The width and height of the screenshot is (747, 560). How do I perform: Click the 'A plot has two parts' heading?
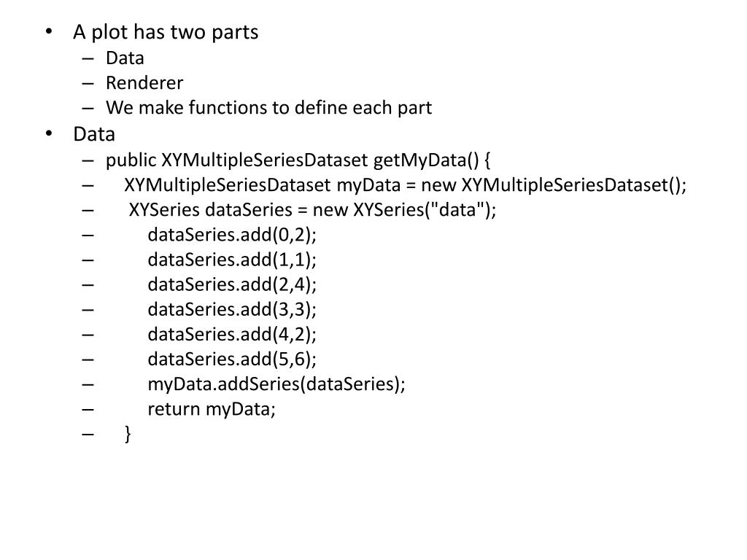coord(166,32)
